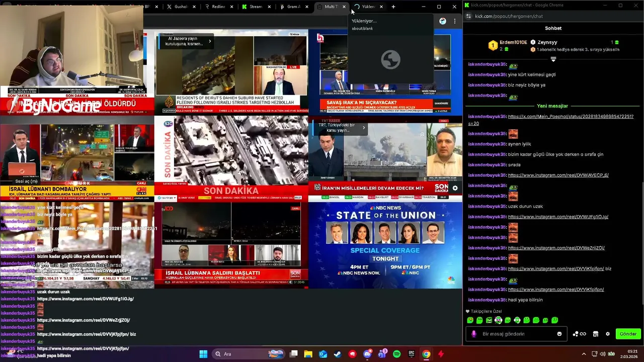The height and width of the screenshot is (362, 644).
Task: Open the emoji picker in the message box
Action: pyautogui.click(x=559, y=334)
